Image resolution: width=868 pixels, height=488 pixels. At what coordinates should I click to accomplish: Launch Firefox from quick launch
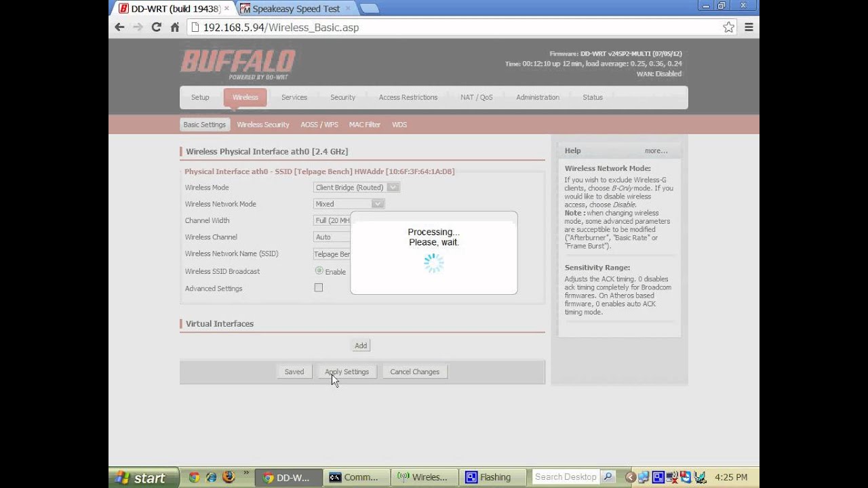point(229,477)
